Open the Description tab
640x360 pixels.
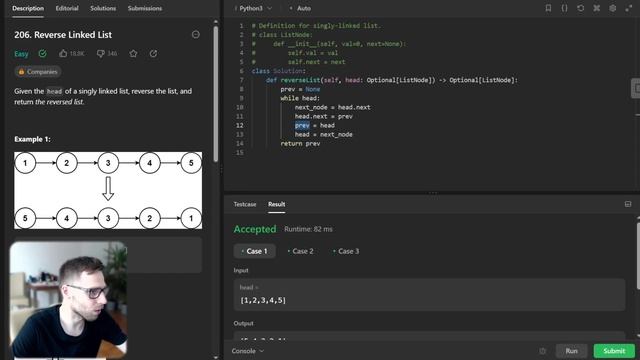pyautogui.click(x=28, y=8)
